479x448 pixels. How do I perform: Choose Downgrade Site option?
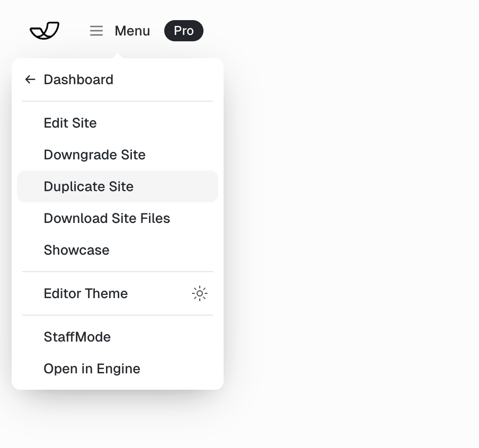coord(94,155)
